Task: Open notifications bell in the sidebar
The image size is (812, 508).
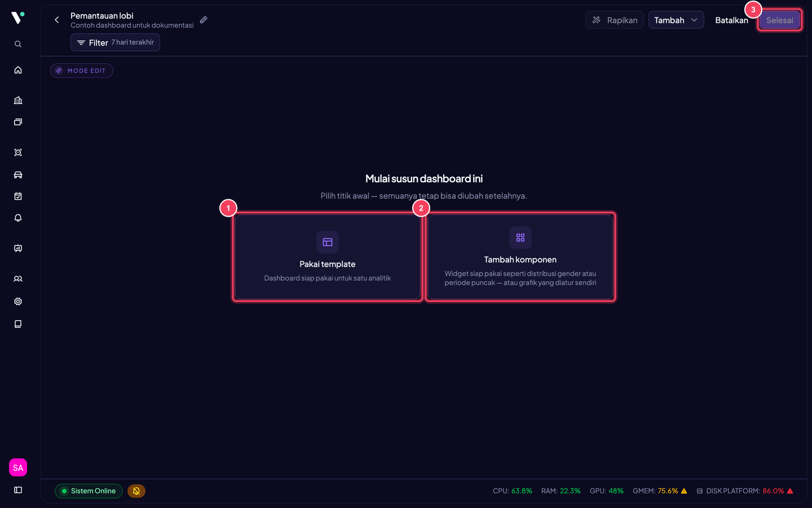Action: coord(18,218)
